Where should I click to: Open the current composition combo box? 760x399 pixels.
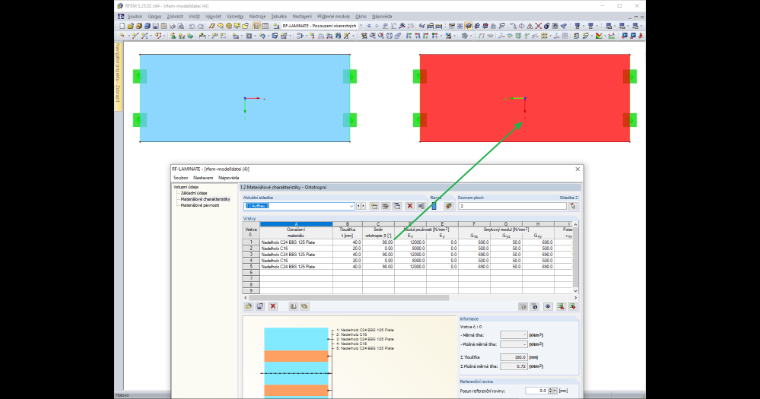(299, 206)
